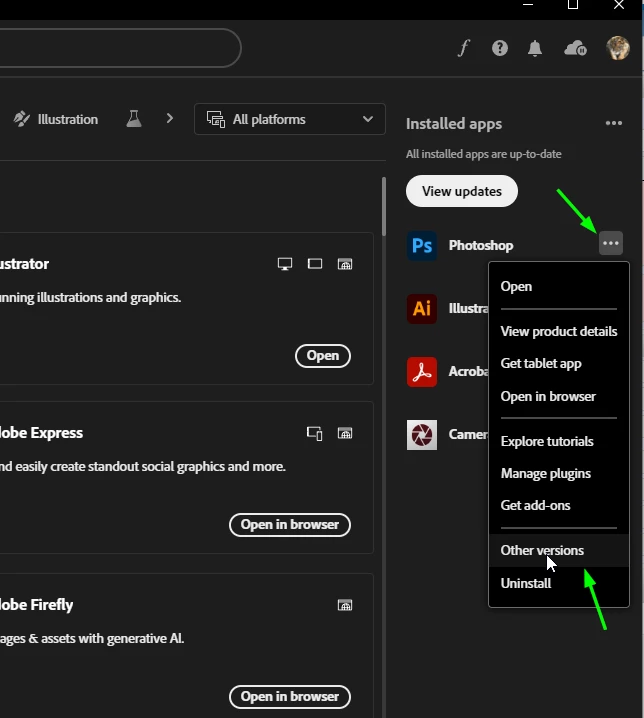Click the Photoshop three-dot options button

click(611, 243)
